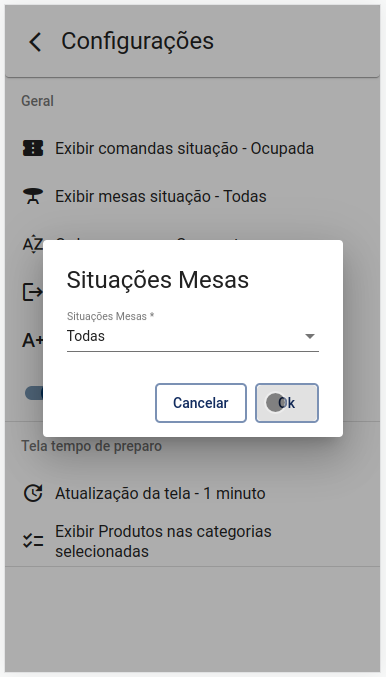Click the Tela tempo de preparo header
The image size is (386, 677).
[x=92, y=446]
